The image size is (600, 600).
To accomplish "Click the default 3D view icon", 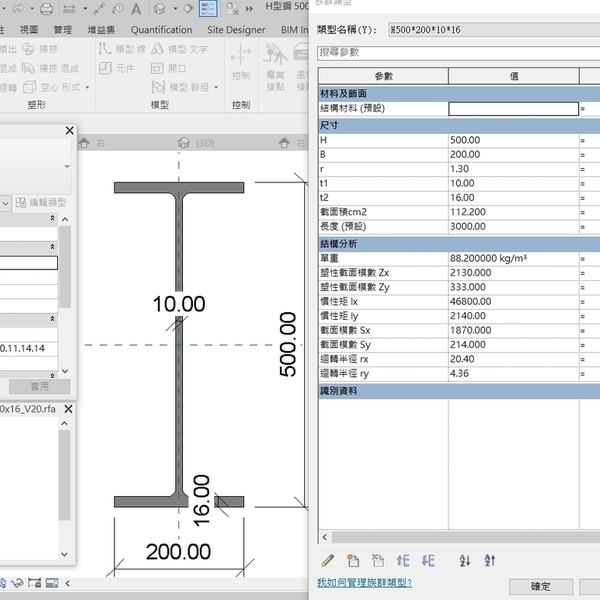I will (161, 8).
